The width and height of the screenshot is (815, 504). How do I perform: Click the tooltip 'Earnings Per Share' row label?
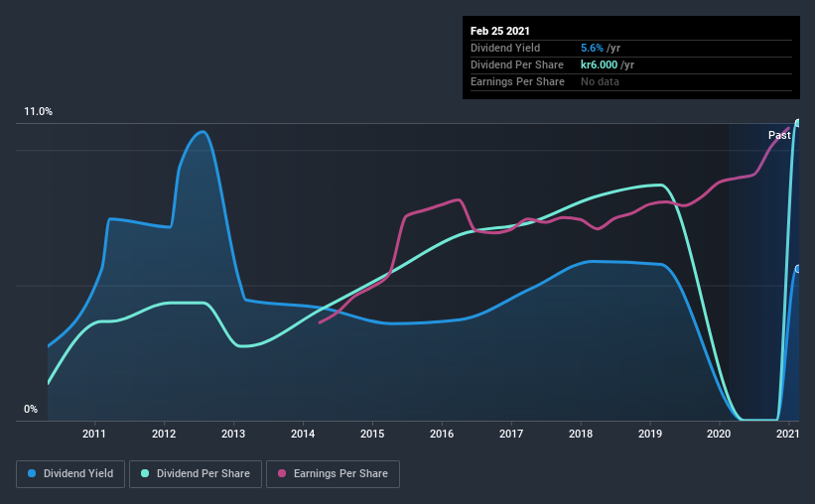coord(517,81)
